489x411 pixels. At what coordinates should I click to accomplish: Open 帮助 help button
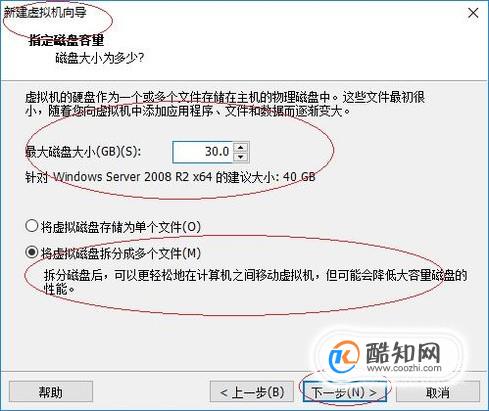(51, 392)
